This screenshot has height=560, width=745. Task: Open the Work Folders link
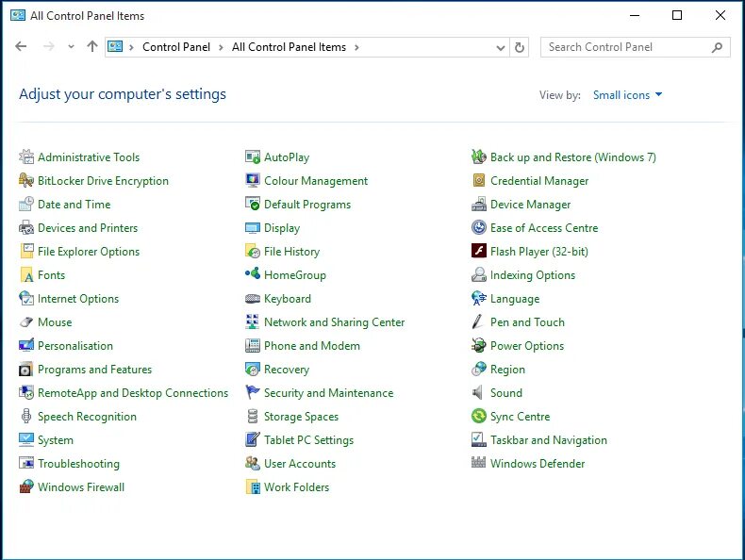[296, 486]
